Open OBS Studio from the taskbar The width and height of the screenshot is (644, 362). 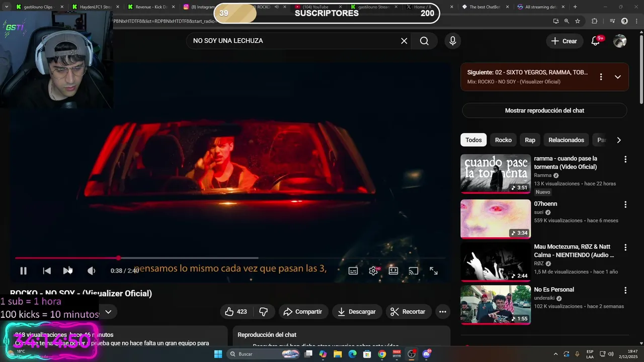[x=412, y=354]
